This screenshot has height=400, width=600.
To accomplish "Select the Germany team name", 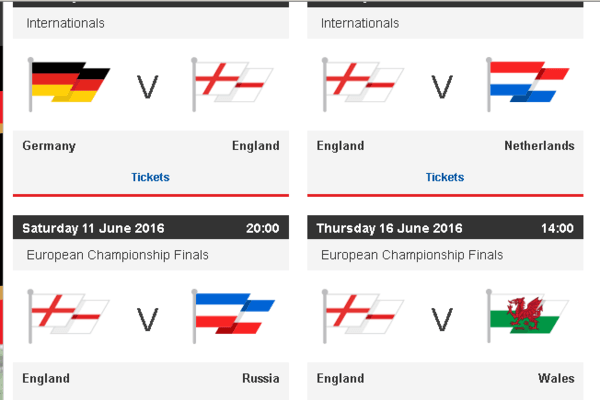I will [49, 146].
